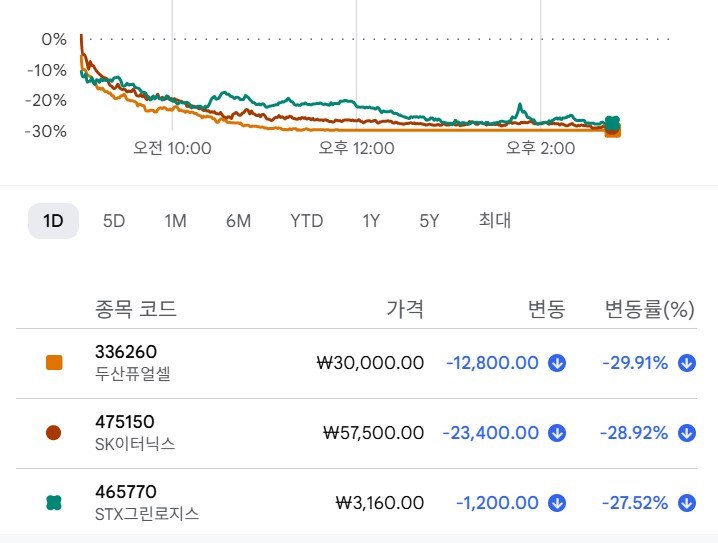Click the teal clover marker for 465770
718x543 pixels.
[x=54, y=503]
